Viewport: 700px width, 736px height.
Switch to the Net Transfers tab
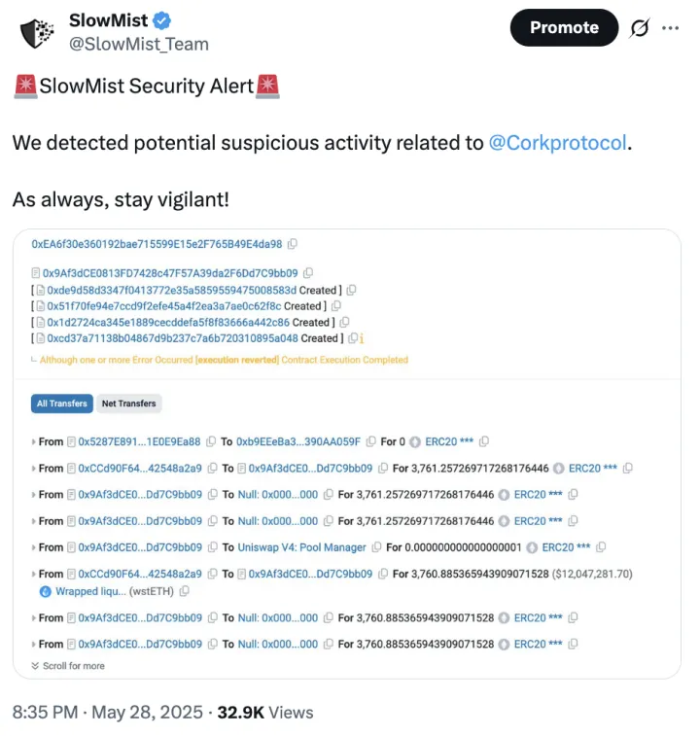(x=129, y=403)
